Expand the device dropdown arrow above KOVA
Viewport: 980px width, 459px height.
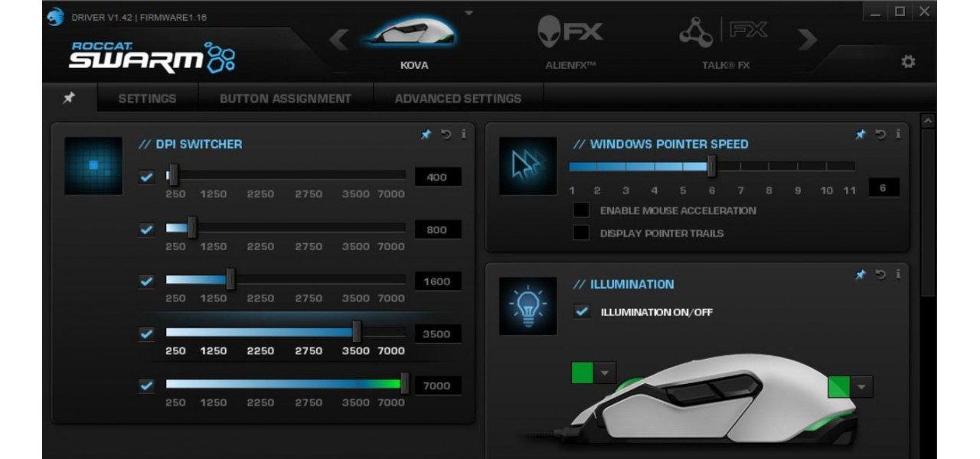pos(469,12)
